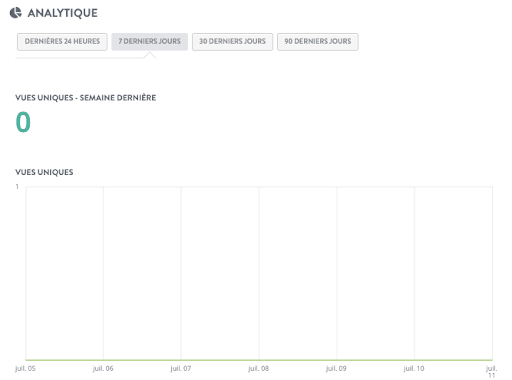512x380 pixels.
Task: Click the y-axis value 1 label
Action: (17, 187)
